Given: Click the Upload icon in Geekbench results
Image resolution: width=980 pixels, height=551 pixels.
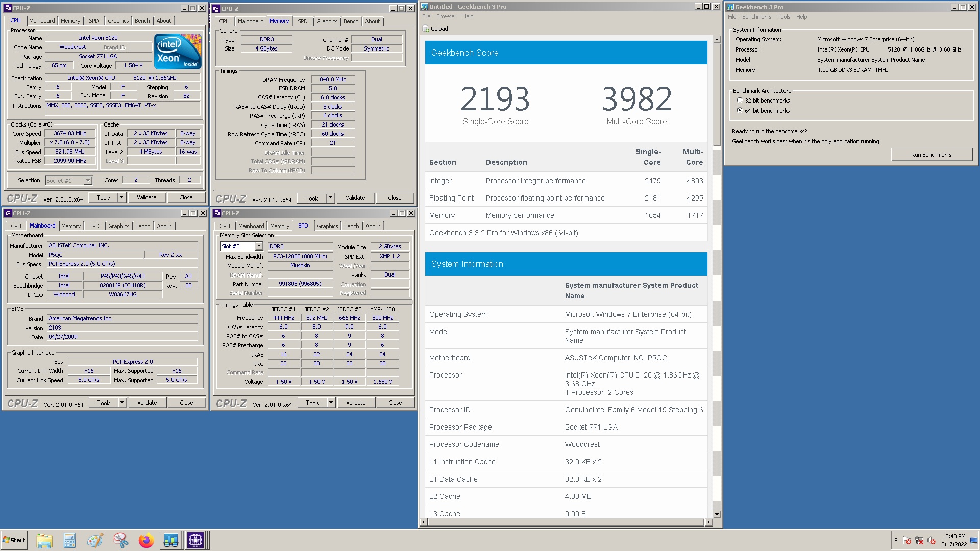Looking at the screenshot, I should point(426,29).
